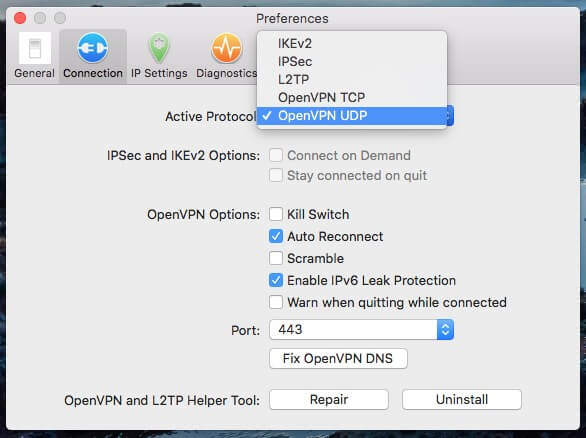Click the gray minimize window button
586x438 pixels.
[x=40, y=18]
